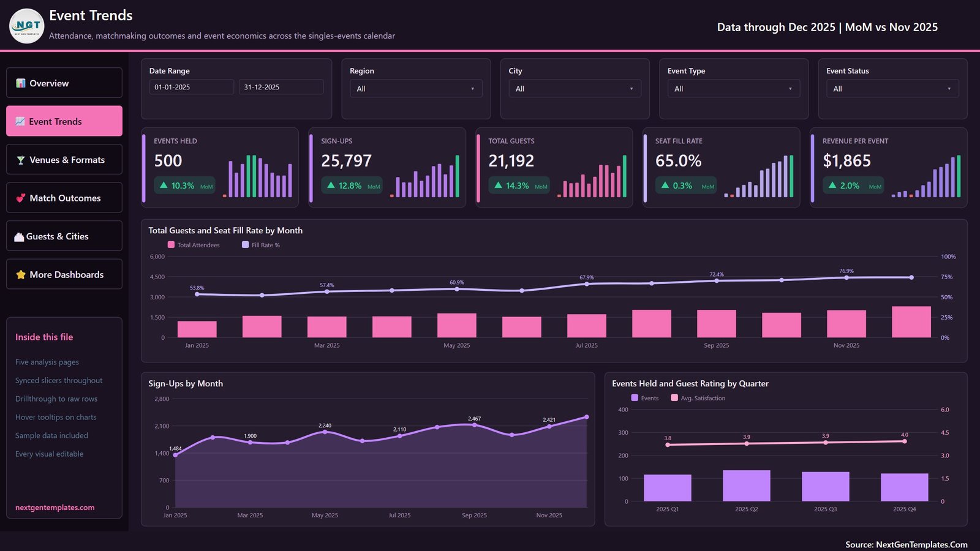Viewport: 980px width, 551px height.
Task: Expand the Event Status dropdown
Action: [892, 89]
